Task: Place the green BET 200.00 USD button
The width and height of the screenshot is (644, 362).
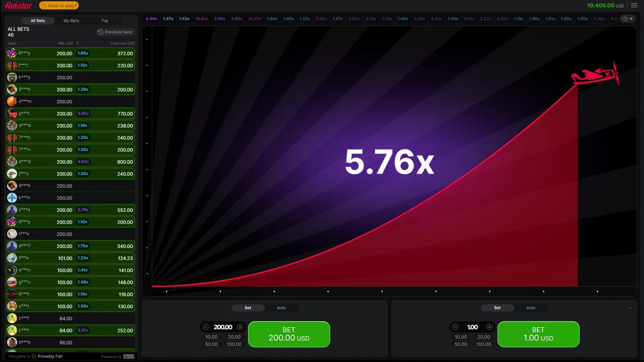Action: pos(289,334)
